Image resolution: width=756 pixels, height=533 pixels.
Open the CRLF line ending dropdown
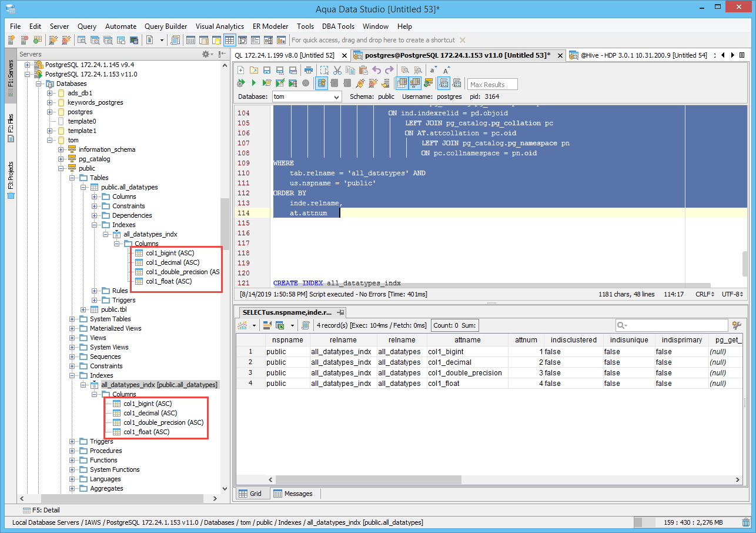tap(704, 294)
